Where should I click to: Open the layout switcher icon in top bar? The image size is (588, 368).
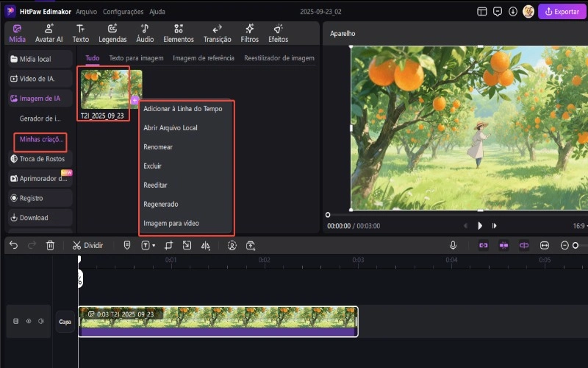coord(482,12)
